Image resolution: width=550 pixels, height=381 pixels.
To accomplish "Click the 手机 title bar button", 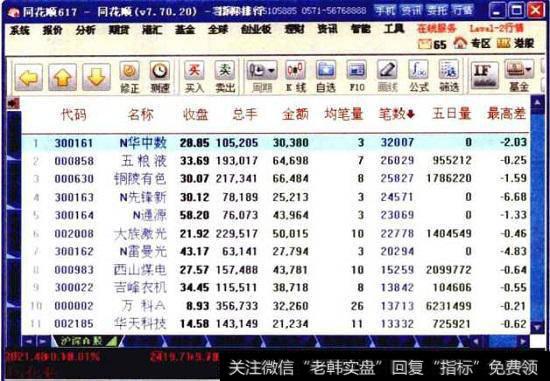I will click(384, 10).
